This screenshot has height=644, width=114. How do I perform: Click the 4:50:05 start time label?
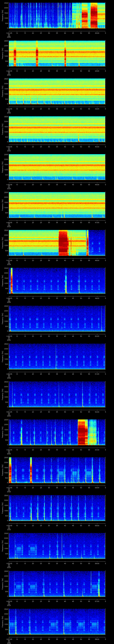click(x=9, y=374)
